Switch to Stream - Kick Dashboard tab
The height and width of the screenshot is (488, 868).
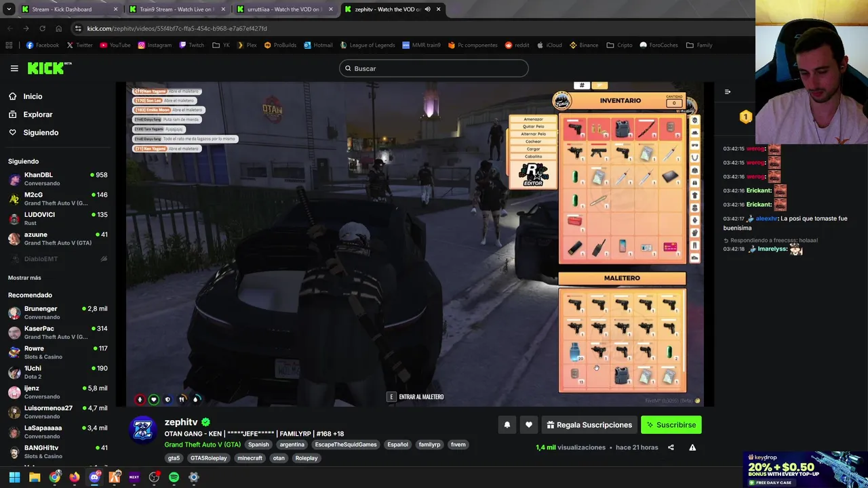click(70, 9)
